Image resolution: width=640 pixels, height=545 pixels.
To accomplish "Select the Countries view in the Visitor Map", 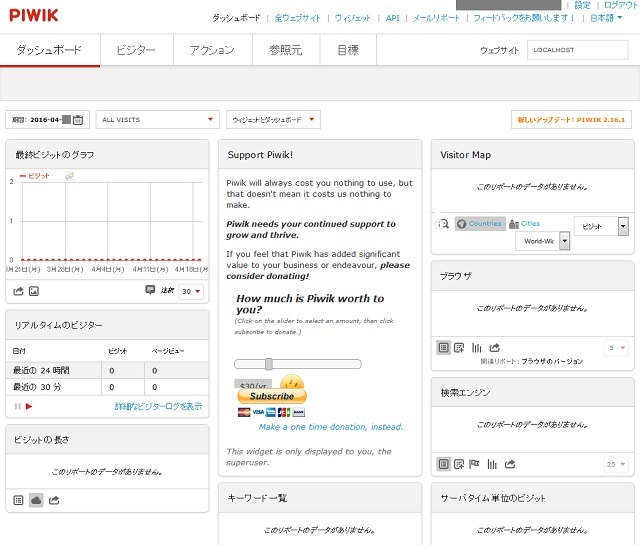I will [480, 224].
